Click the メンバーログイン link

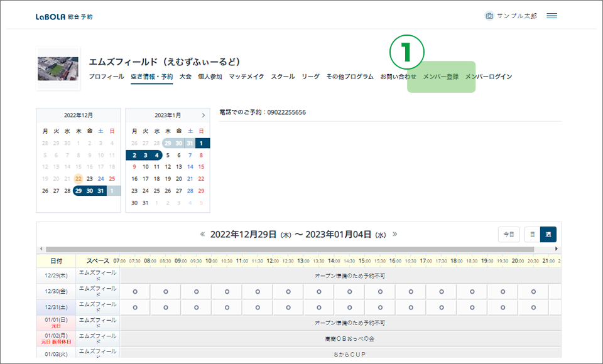click(489, 77)
